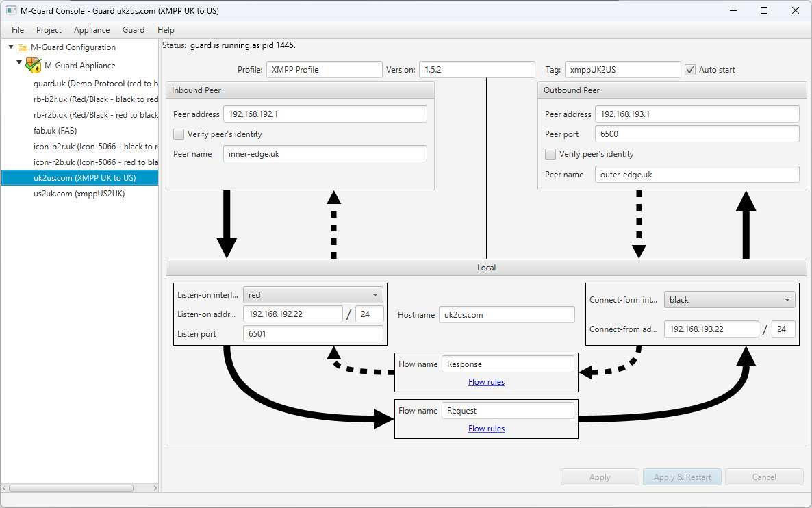Open the Appliance menu
This screenshot has width=812, height=508.
click(92, 30)
